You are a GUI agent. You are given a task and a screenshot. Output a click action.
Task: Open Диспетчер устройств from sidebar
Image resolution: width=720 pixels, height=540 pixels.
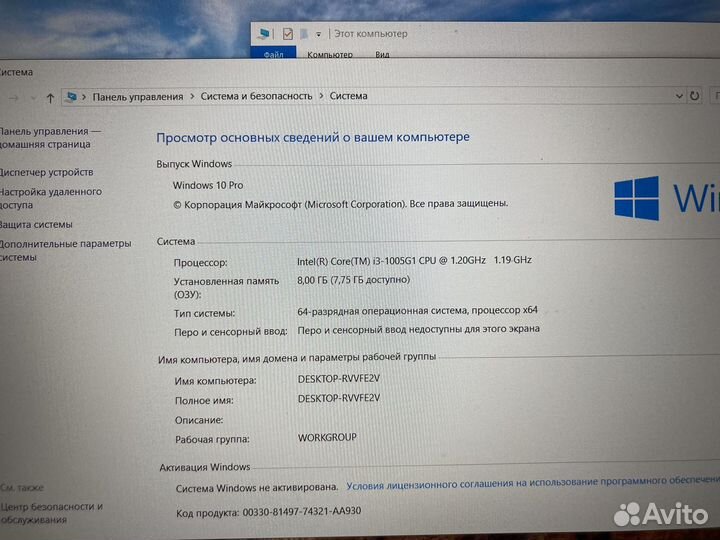pyautogui.click(x=46, y=172)
